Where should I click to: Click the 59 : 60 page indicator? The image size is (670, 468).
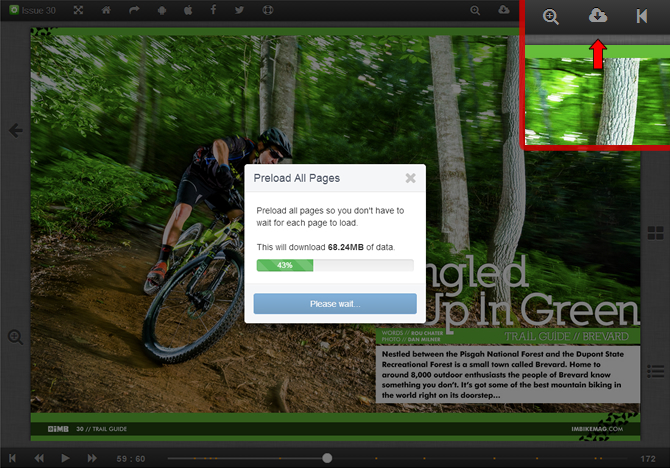(x=131, y=459)
